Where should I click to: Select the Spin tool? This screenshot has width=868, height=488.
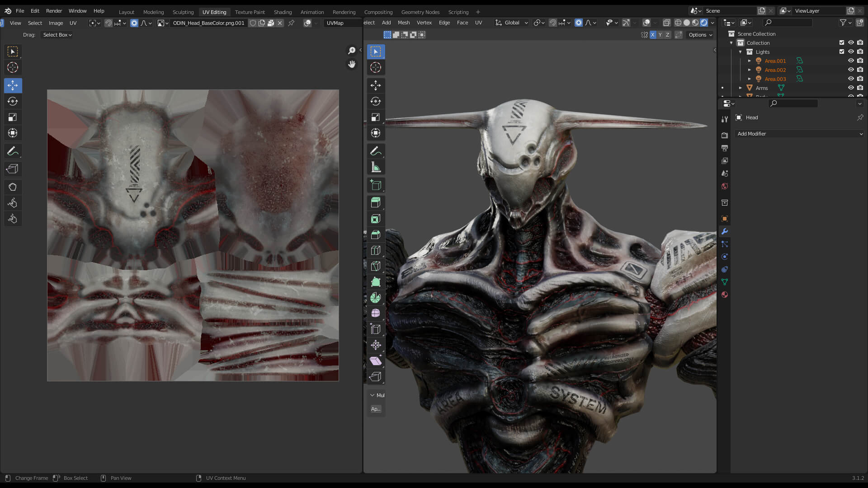pos(376,298)
